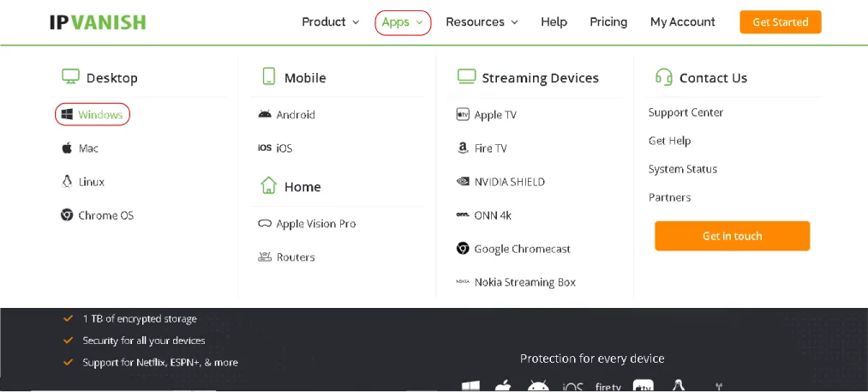
Task: Open the Pricing page
Action: [x=608, y=22]
